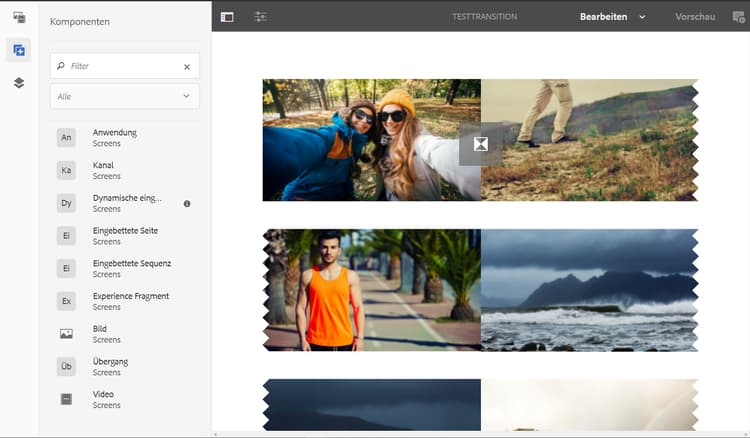
Task: Click the Komponenten panel heading
Action: 80,22
